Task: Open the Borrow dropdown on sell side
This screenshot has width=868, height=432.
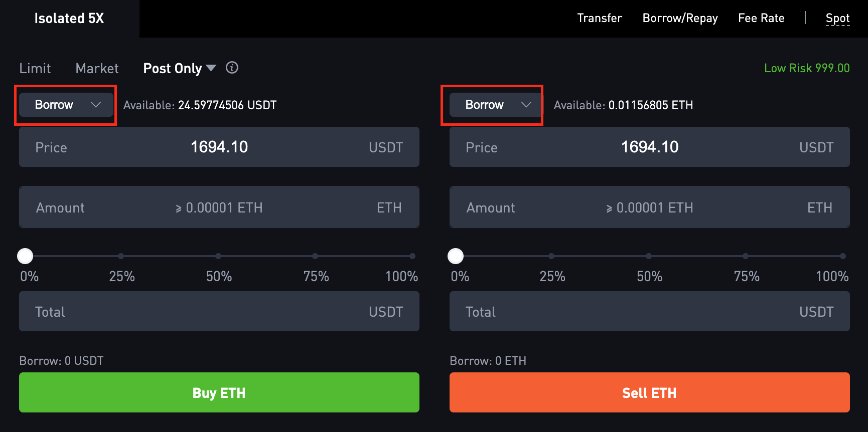Action: 496,105
